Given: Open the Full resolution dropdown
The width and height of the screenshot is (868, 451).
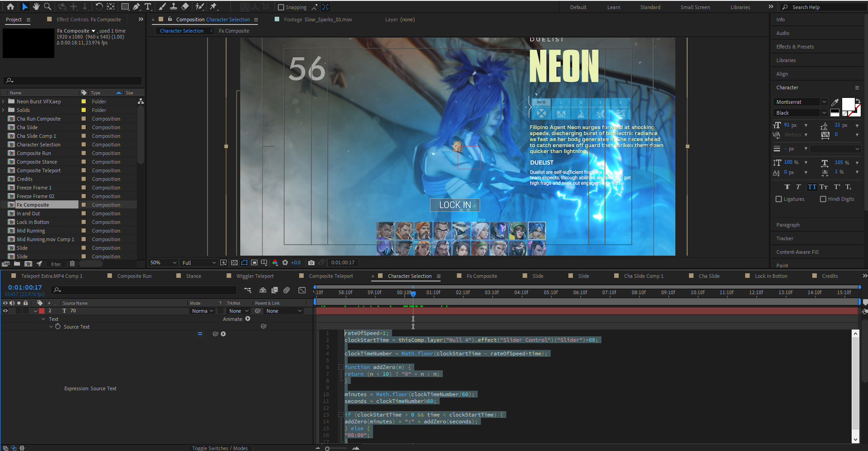Looking at the screenshot, I should pos(199,262).
